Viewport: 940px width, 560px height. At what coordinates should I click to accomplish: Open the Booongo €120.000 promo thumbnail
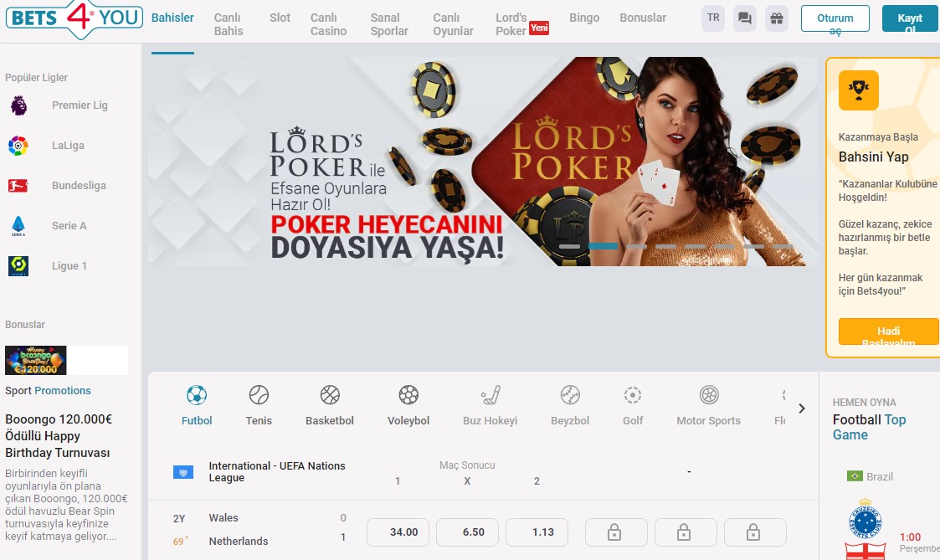(36, 360)
